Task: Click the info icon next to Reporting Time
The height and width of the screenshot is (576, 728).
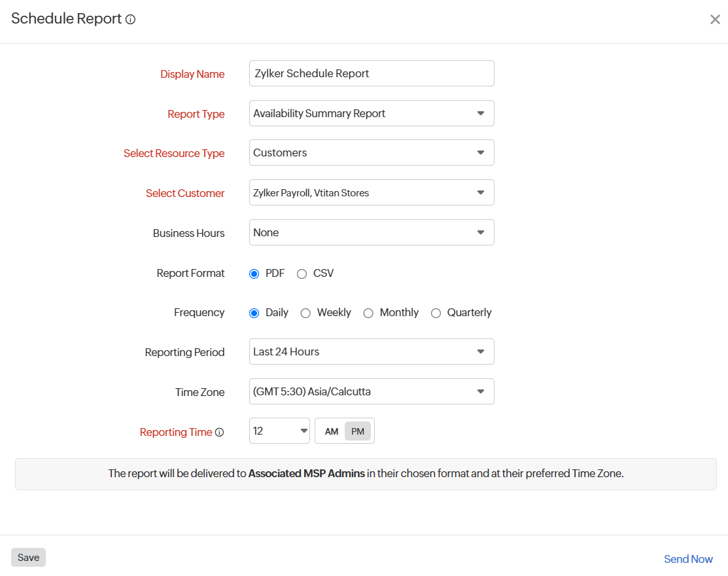Action: coord(220,432)
